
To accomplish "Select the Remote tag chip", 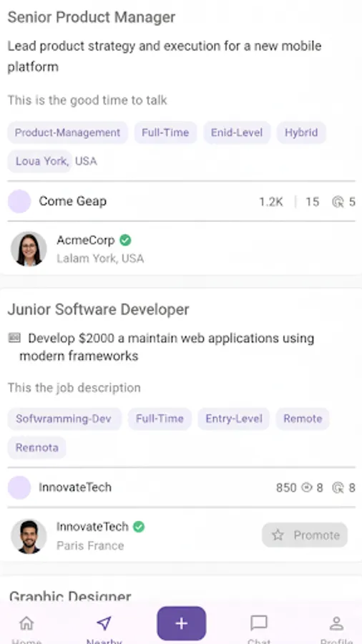I will tap(303, 419).
